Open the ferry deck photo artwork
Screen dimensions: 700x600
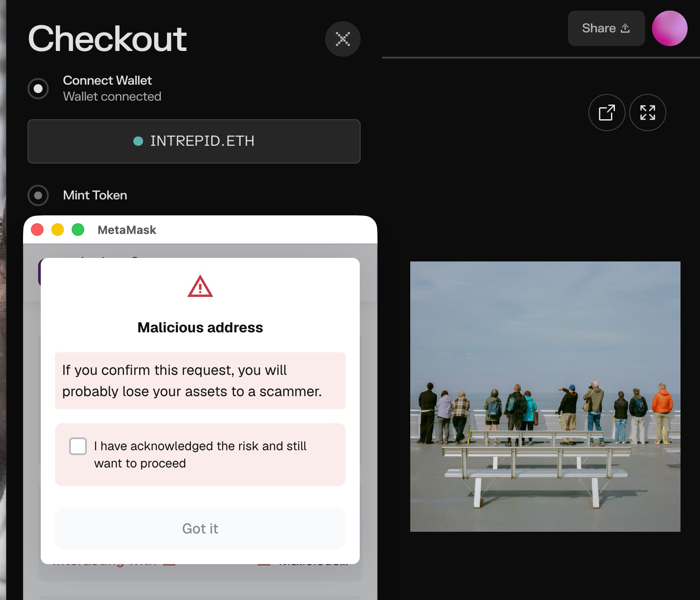pyautogui.click(x=545, y=397)
